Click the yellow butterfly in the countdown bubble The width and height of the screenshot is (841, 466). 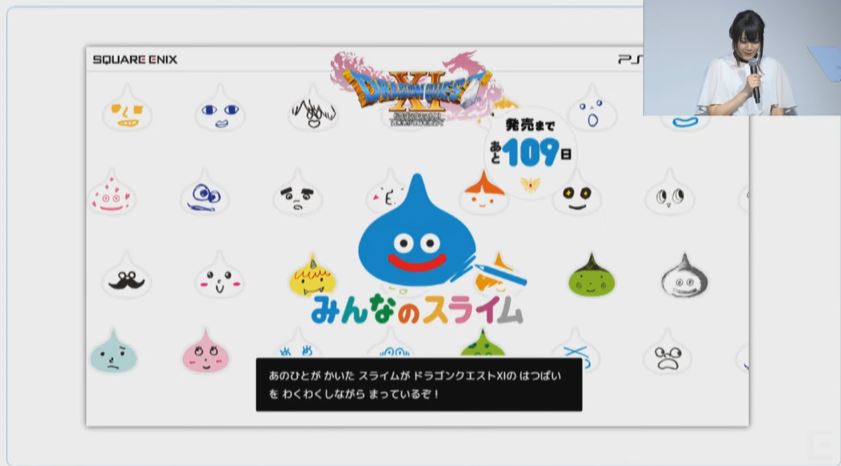point(530,184)
